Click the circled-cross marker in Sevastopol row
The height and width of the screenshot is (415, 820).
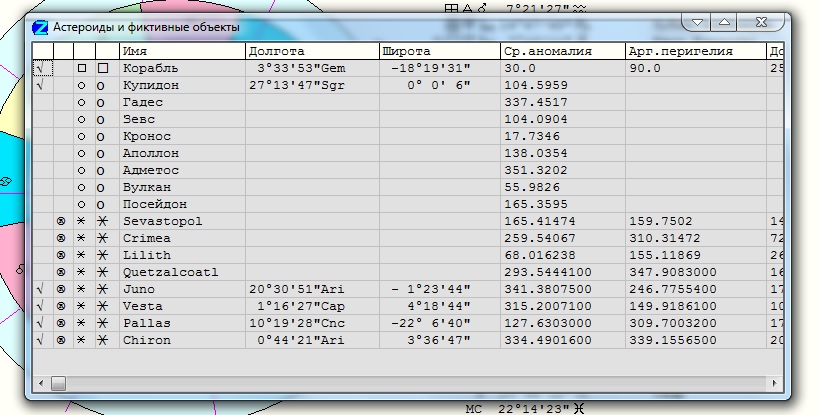point(62,221)
